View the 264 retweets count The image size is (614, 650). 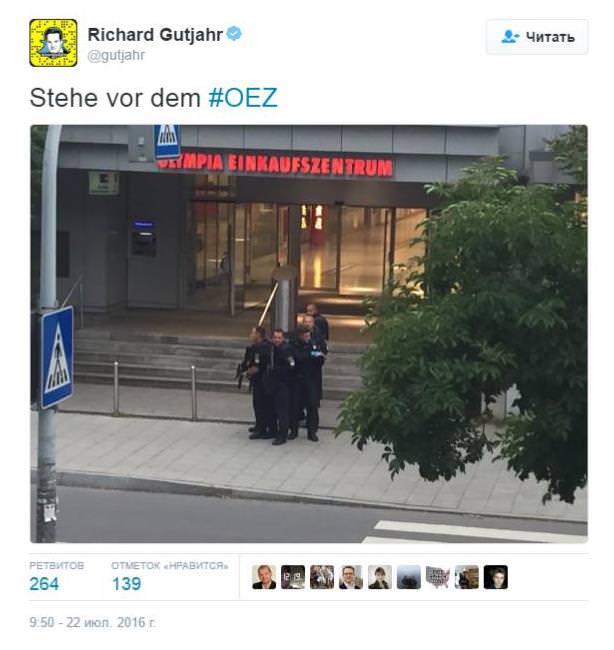[44, 584]
